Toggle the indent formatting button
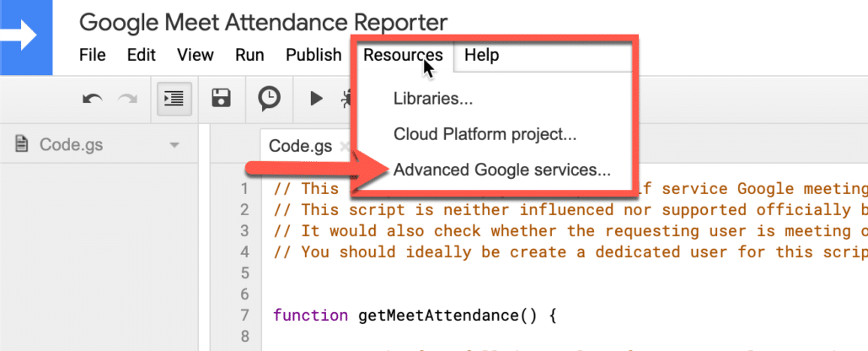This screenshot has width=868, height=351. click(x=174, y=100)
